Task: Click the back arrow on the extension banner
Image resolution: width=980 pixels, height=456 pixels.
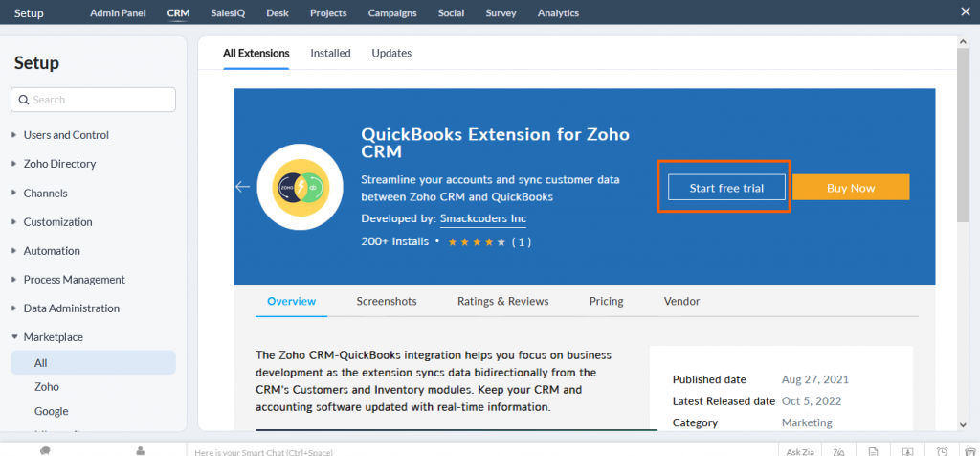Action: click(242, 187)
